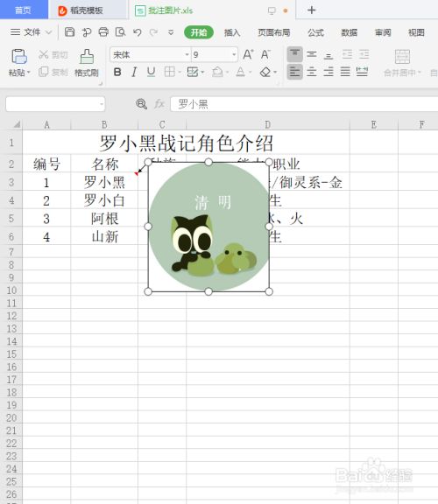The image size is (438, 504).
Task: Decrease font size with smaller A icon
Action: tap(265, 54)
